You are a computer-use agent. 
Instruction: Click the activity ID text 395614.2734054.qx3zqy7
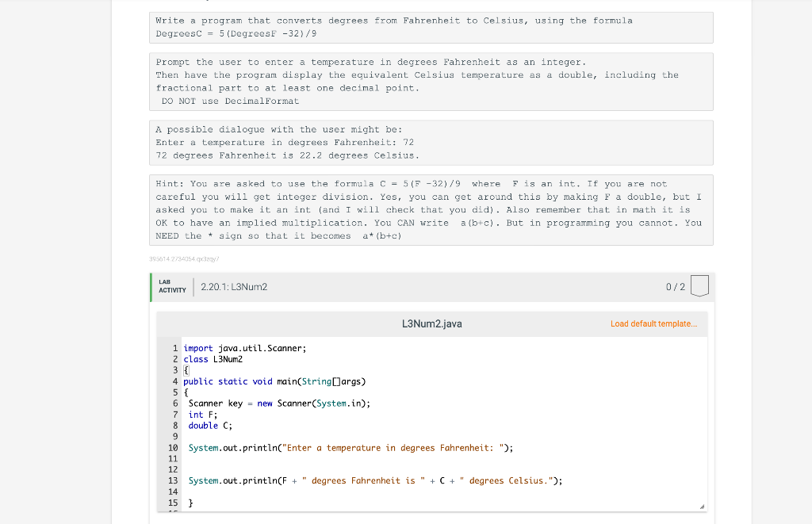pos(184,259)
